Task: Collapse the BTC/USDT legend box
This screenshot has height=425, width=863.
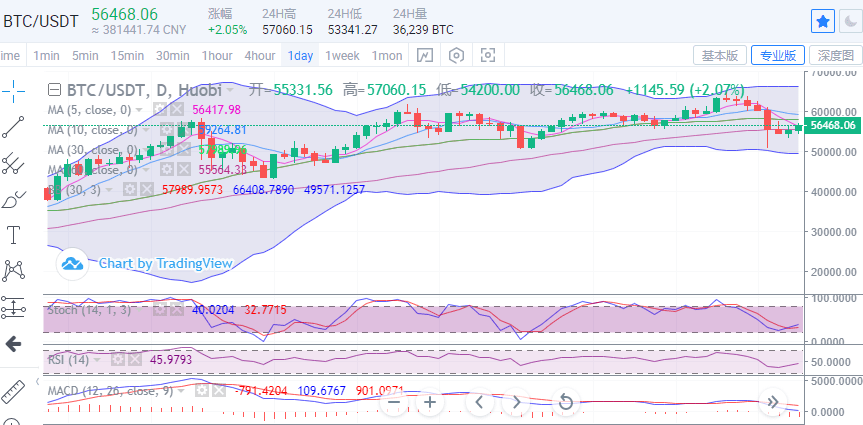Action: pos(54,90)
